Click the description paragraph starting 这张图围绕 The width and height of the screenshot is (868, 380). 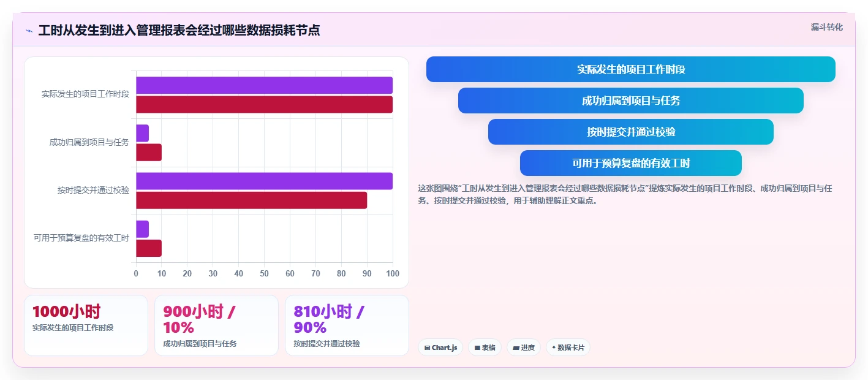[625, 194]
